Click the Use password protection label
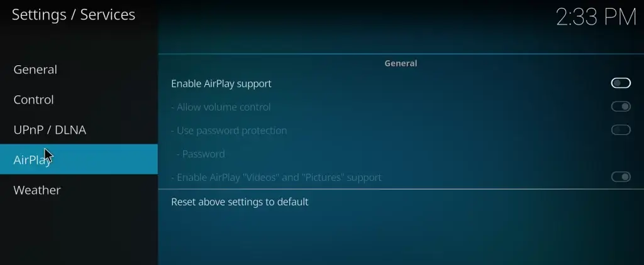The image size is (644, 265). pos(229,131)
